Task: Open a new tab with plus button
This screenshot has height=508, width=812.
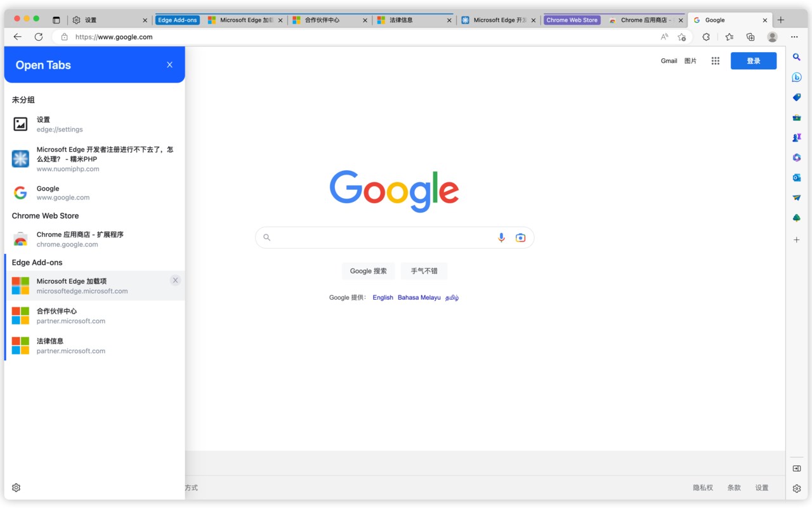Action: pos(781,20)
